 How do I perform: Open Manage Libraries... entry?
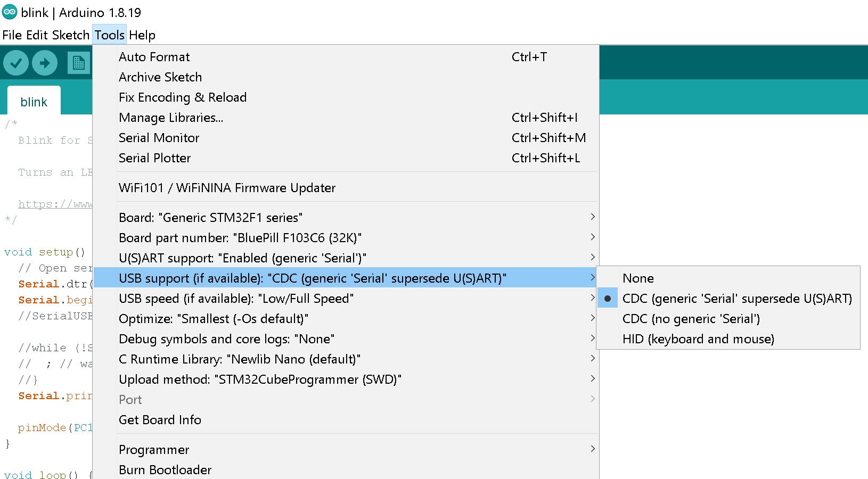point(346,118)
